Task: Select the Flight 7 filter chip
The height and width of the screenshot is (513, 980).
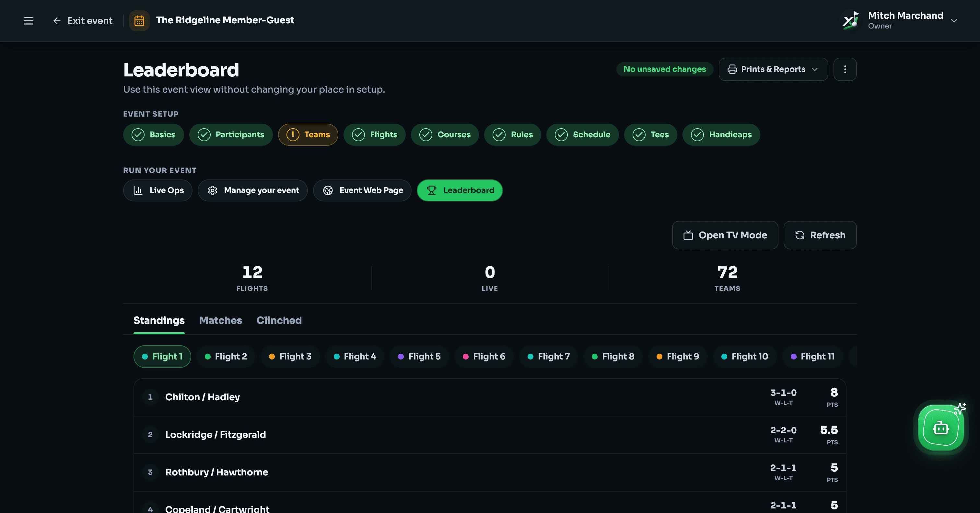Action: pos(549,357)
